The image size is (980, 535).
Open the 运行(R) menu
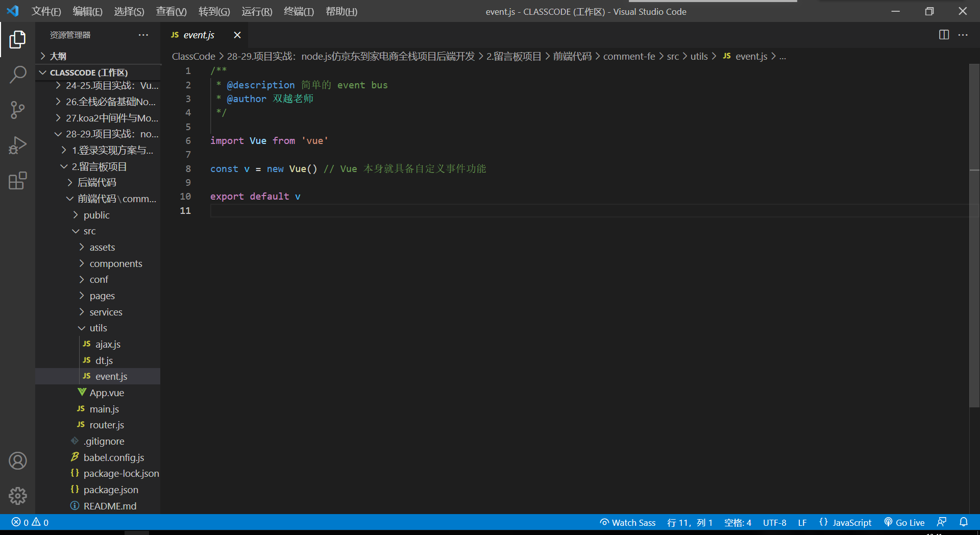(257, 11)
